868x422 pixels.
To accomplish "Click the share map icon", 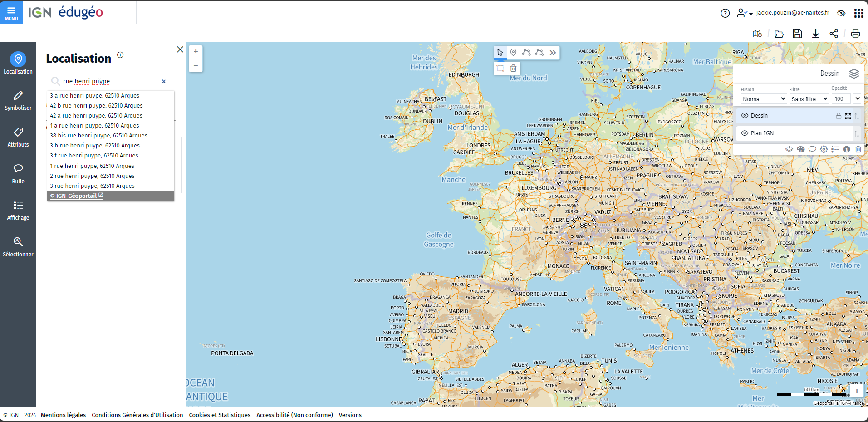I will coord(834,33).
